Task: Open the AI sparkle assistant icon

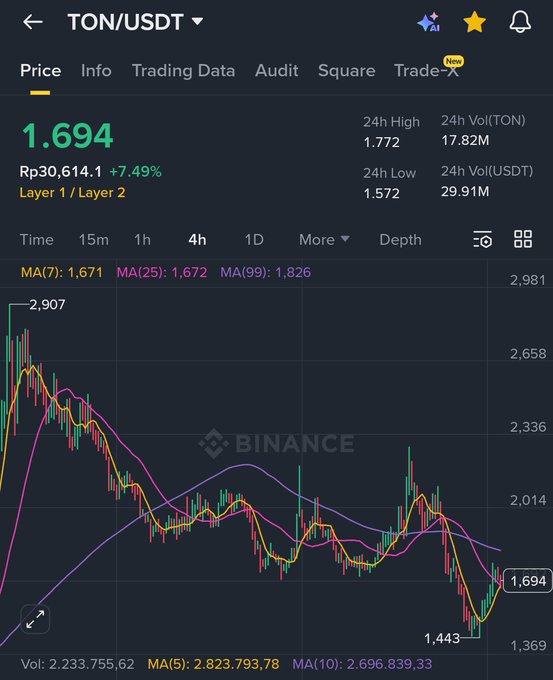Action: (x=429, y=22)
